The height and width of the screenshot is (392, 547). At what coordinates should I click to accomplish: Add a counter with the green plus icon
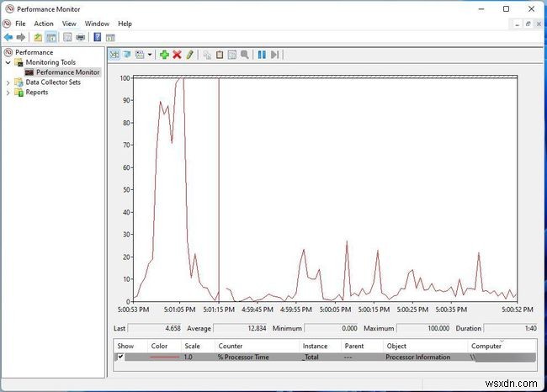[164, 55]
